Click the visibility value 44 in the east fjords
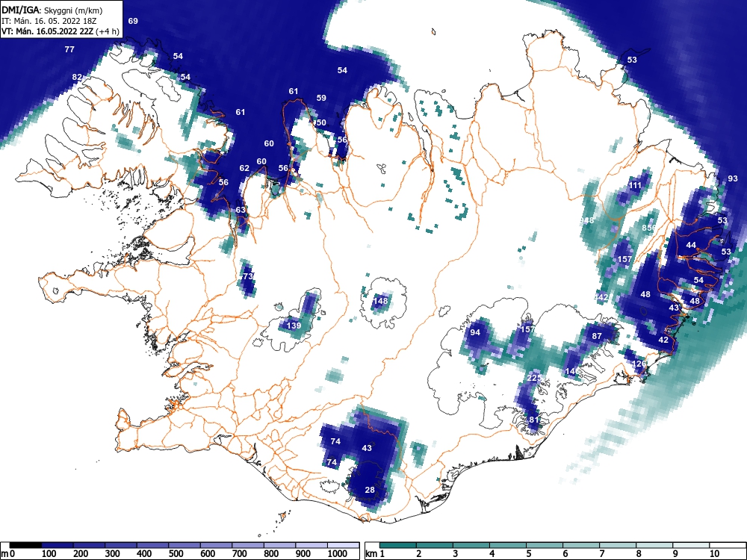 (691, 245)
